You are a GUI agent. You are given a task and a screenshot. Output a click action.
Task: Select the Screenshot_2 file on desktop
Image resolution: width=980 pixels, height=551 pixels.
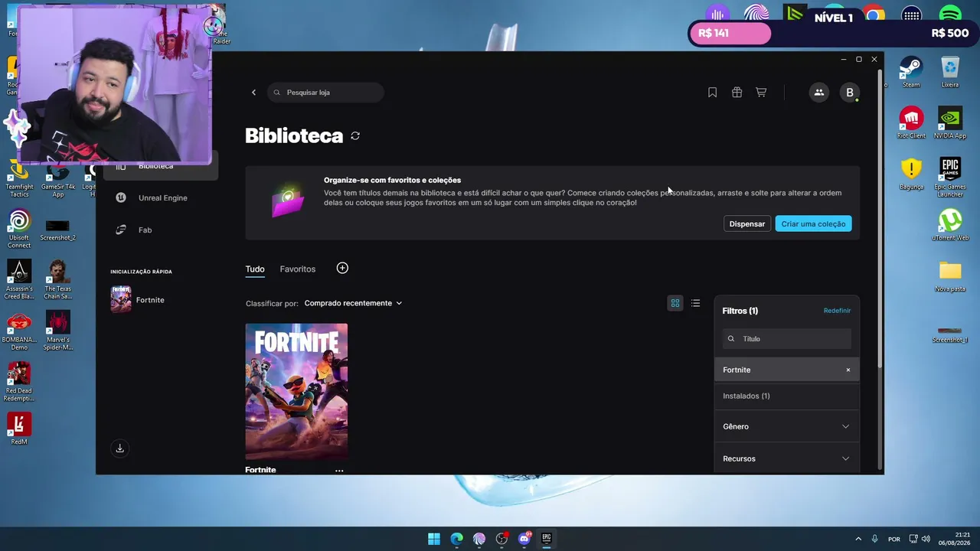tap(57, 230)
